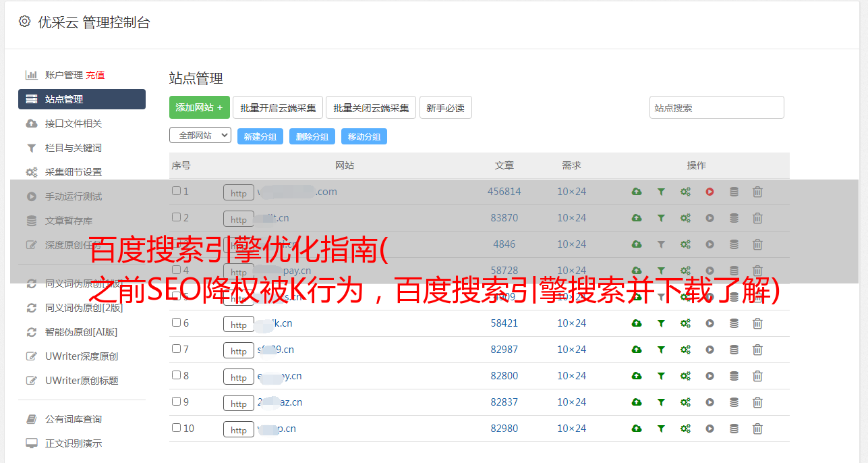Open the 新手必读 guide button
868x463 pixels.
pyautogui.click(x=446, y=107)
